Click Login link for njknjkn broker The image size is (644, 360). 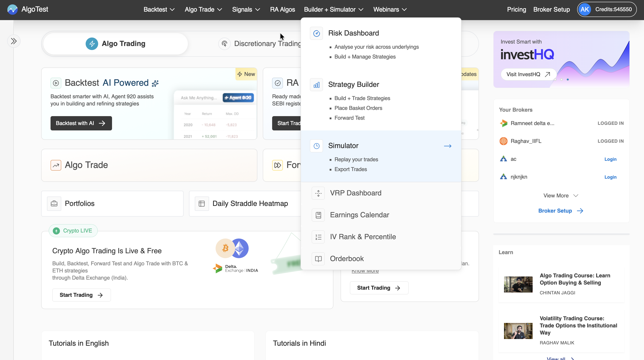click(610, 177)
